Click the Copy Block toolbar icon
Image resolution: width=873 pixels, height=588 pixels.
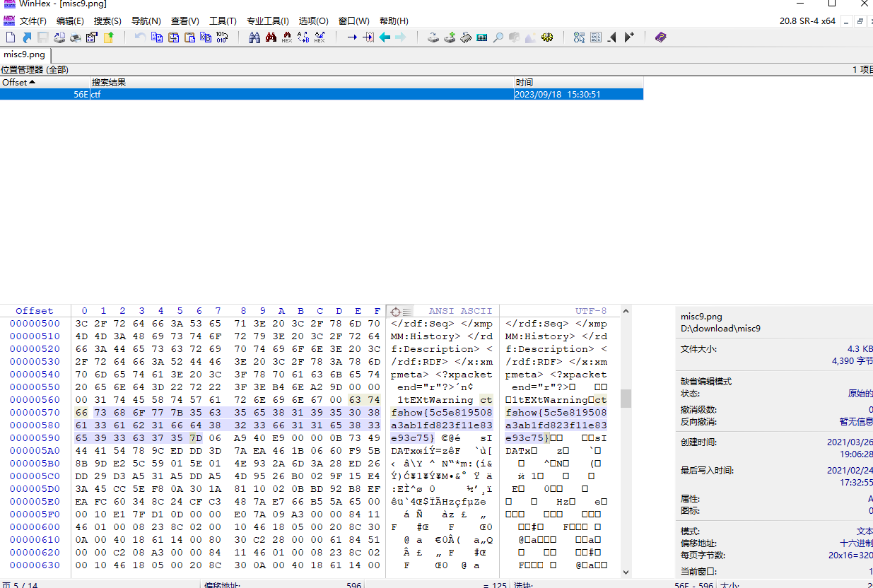pyautogui.click(x=157, y=37)
